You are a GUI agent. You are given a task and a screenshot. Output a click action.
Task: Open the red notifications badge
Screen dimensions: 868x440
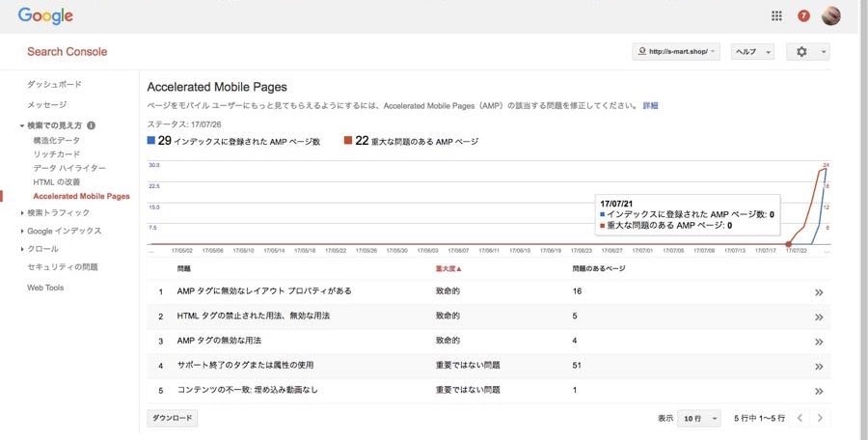803,16
